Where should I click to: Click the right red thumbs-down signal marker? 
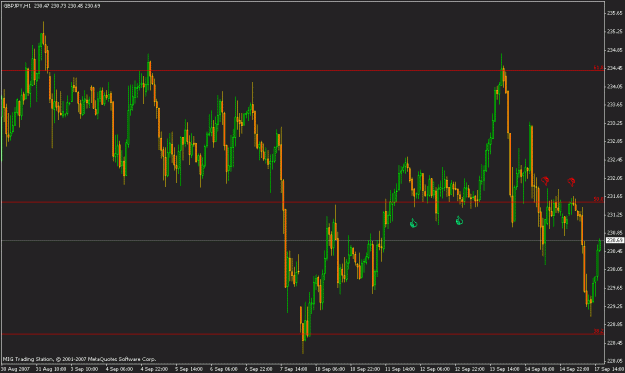571,182
